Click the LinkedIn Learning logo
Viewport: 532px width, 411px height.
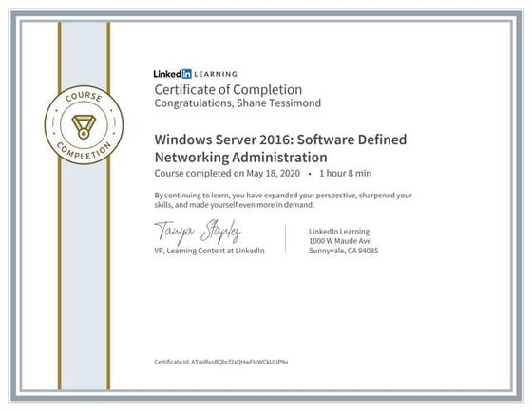[x=196, y=74]
